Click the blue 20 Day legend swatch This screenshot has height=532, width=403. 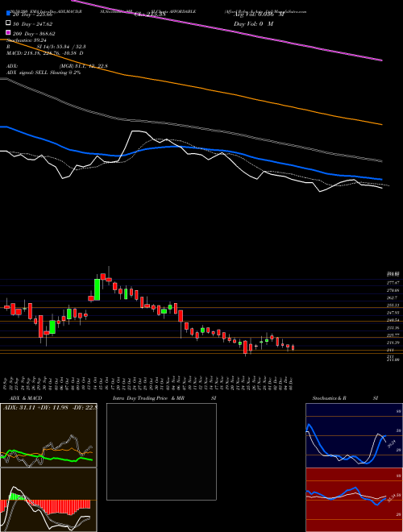point(9,15)
